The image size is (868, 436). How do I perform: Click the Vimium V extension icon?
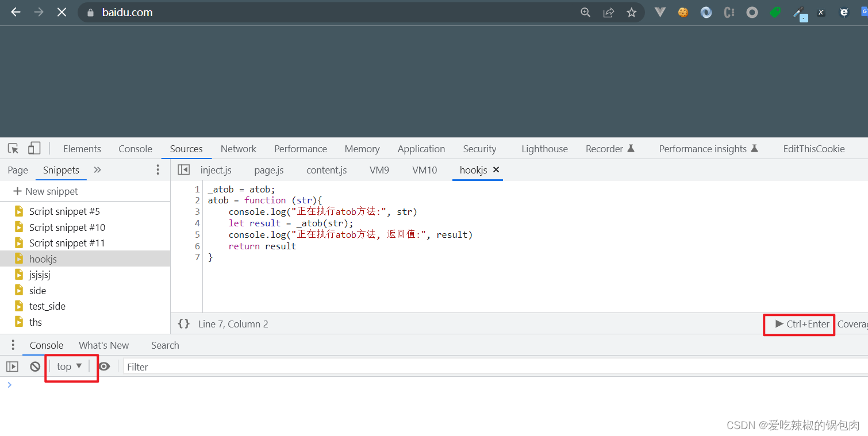pos(659,12)
